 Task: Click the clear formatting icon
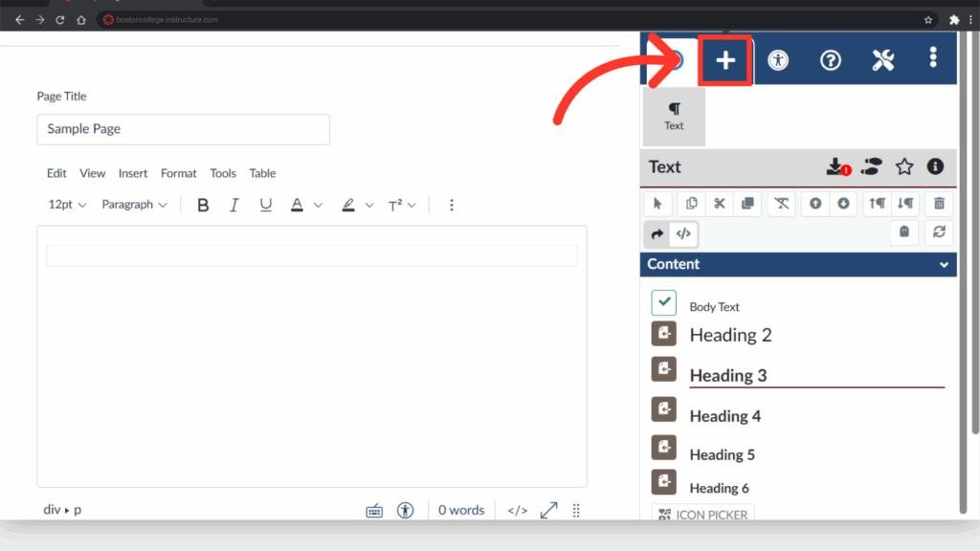coord(781,204)
